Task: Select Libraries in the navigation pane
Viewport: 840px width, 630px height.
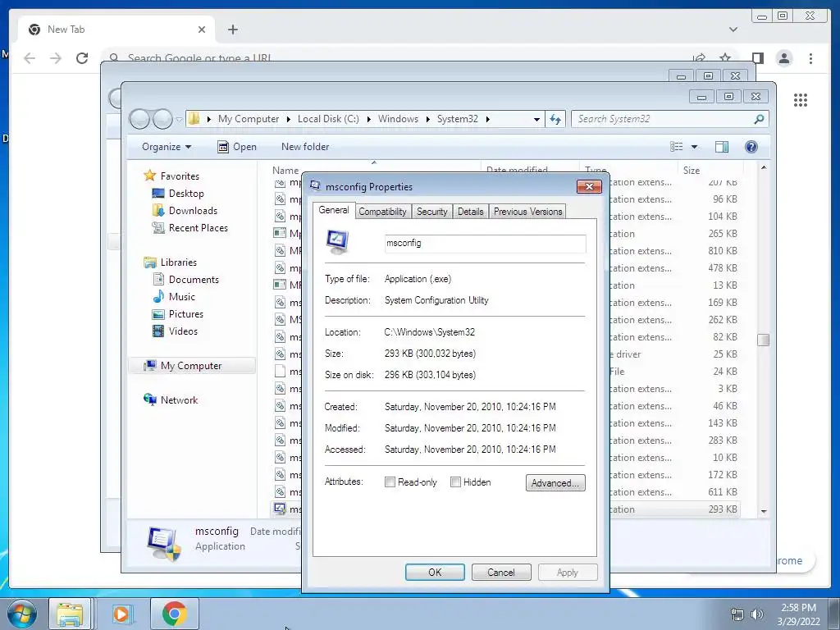Action: point(178,262)
